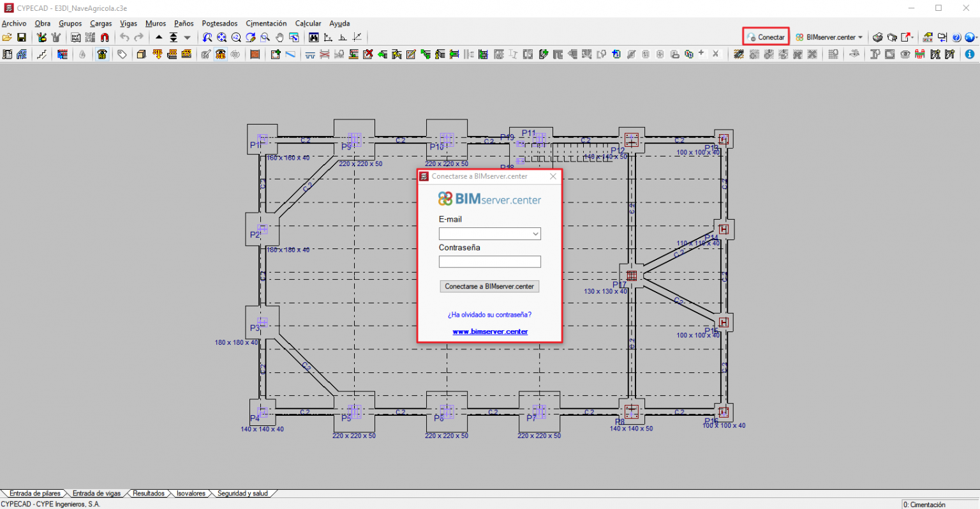Open the Archivo menu

point(13,23)
